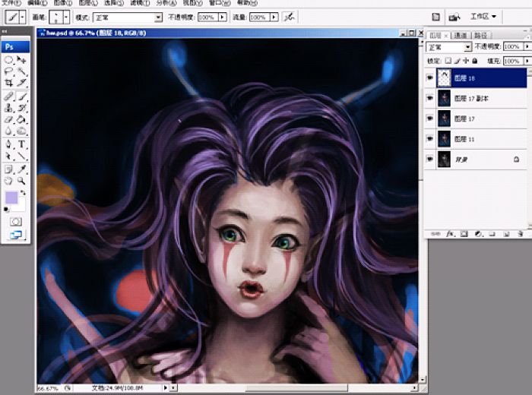Open the Go to Bridge icon
This screenshot has width=532, height=395.
(454, 17)
